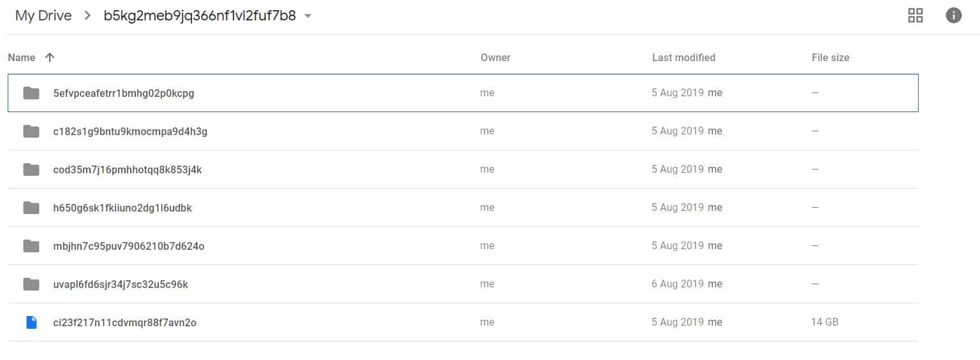Select the 14 GB file ci23f217n11cdvmqr88f7avn2o
Screen dimensions: 980x360
[x=463, y=322]
